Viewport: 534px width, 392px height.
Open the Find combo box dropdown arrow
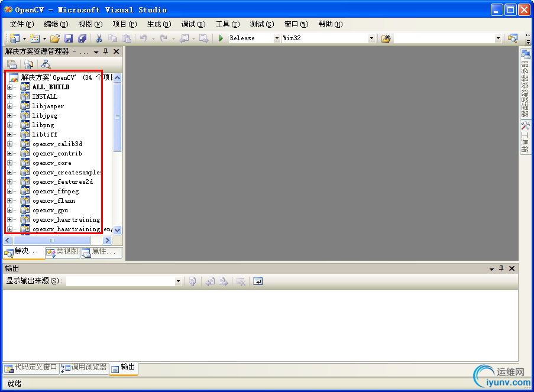498,38
